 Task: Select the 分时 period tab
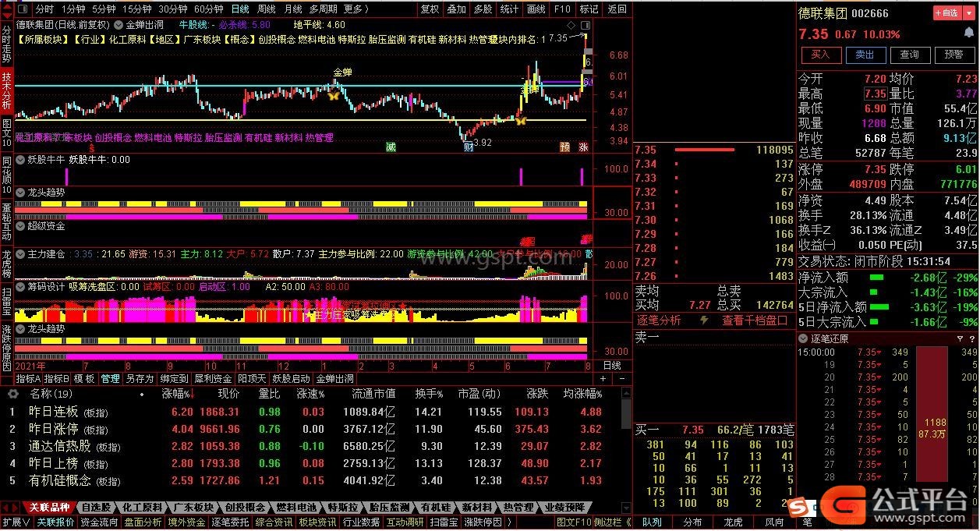pyautogui.click(x=44, y=9)
